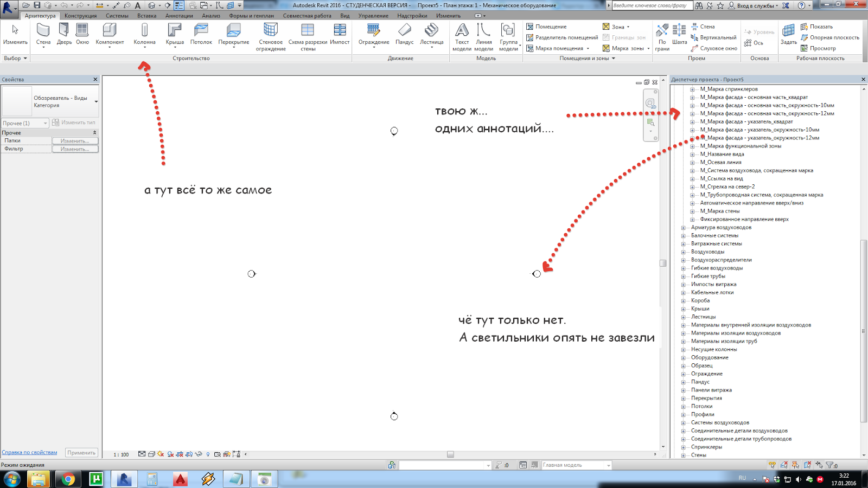Select the Шахта (Shaft) tool
This screenshot has width=868, height=488.
click(679, 34)
